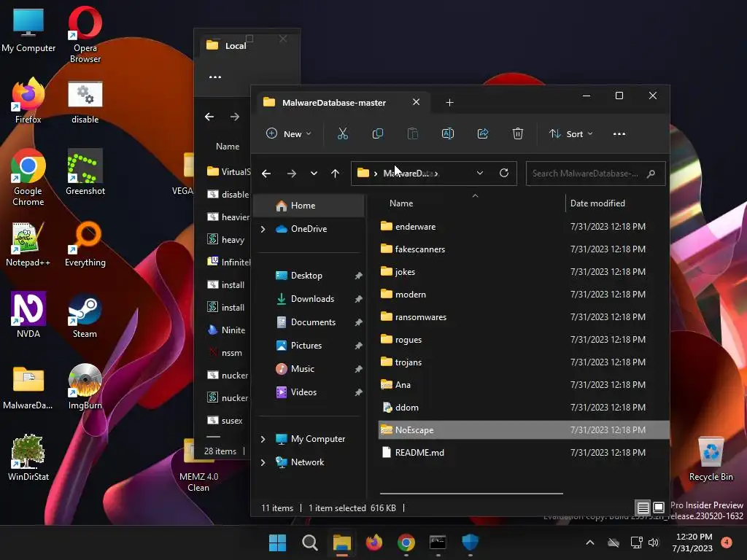Click the Copy icon in Explorer toolbar
This screenshot has width=747, height=560.
[x=377, y=134]
